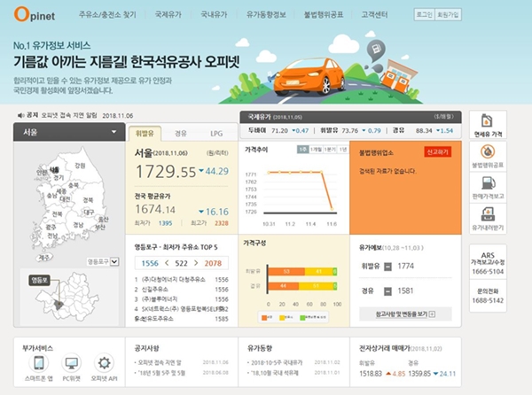The height and width of the screenshot is (395, 532).
Task: Select 1주 price trend period
Action: [x=302, y=150]
